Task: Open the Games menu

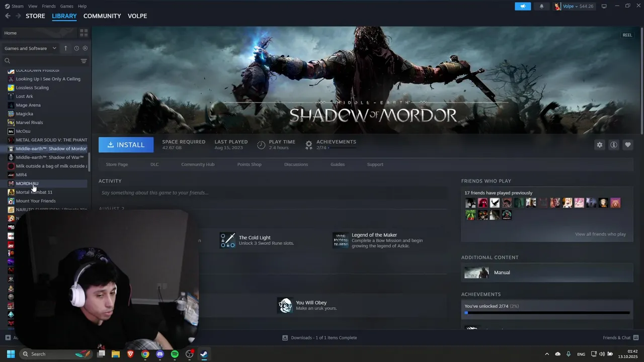Action: [x=66, y=6]
